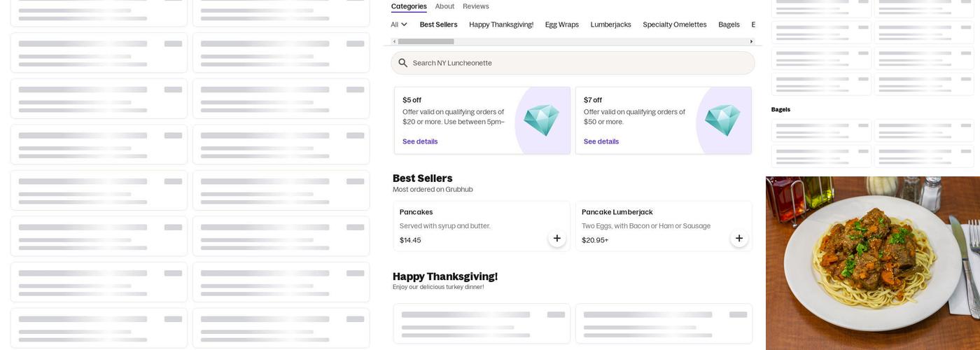Click the magnifying glass search icon
980x350 pixels.
coord(402,63)
